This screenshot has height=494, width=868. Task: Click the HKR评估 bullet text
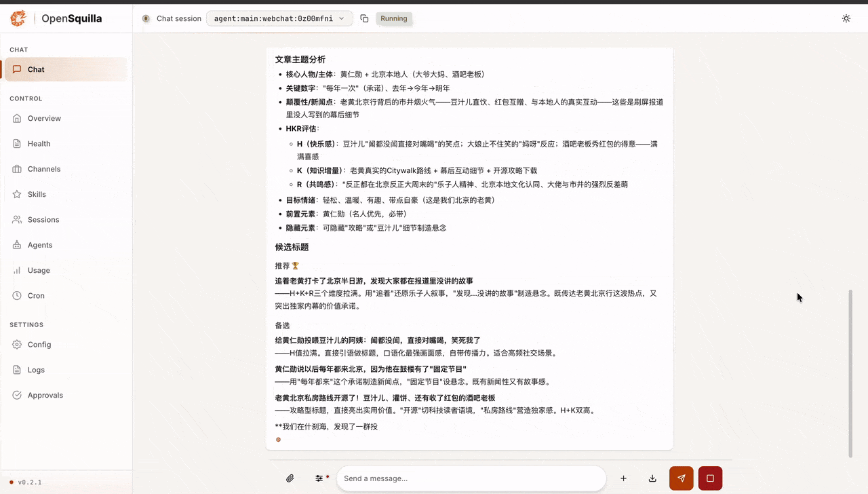[x=302, y=128]
